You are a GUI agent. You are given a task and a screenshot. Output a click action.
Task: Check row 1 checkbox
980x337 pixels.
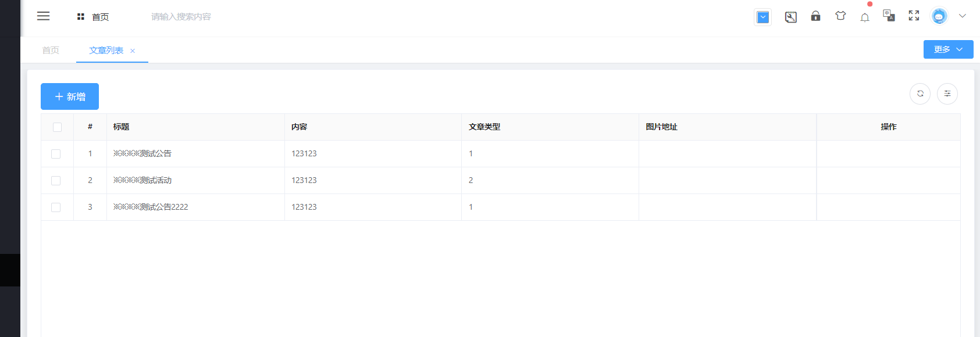tap(56, 154)
